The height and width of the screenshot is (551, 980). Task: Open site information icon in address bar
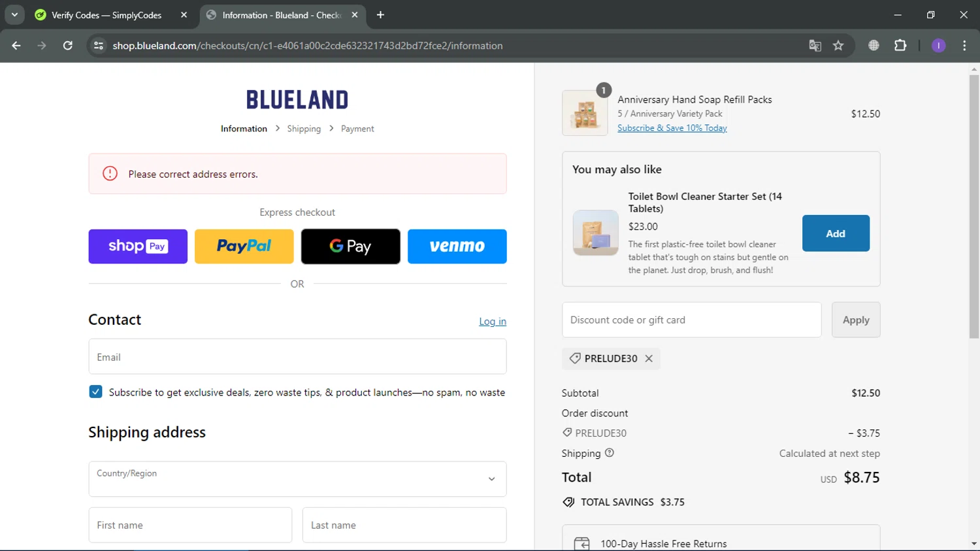[x=99, y=46]
